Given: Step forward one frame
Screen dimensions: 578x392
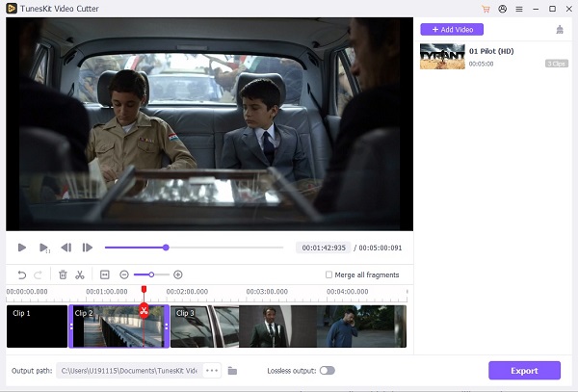Looking at the screenshot, I should 88,248.
